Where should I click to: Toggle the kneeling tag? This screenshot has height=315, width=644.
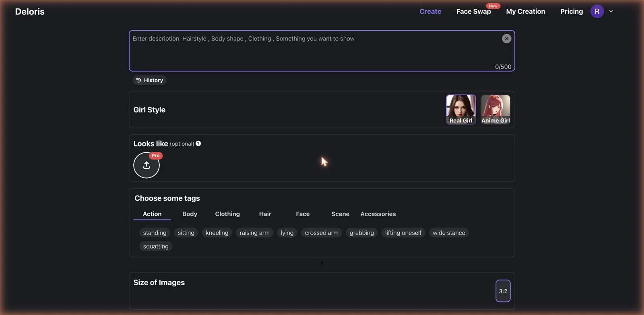click(217, 233)
